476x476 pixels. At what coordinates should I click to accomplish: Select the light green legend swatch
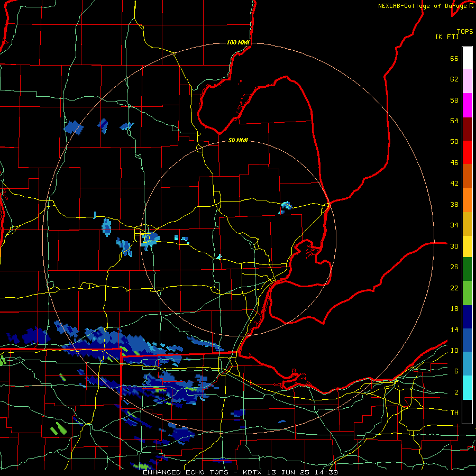(x=467, y=293)
